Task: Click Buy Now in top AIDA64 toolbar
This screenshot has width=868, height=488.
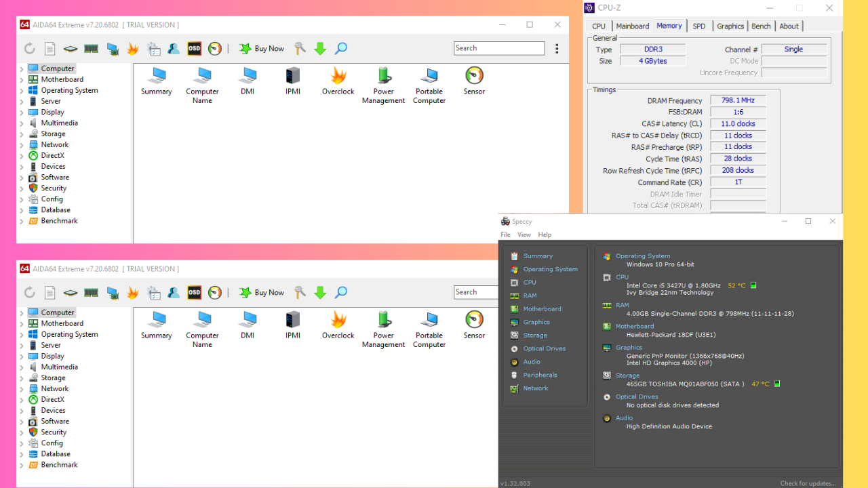Action: pyautogui.click(x=262, y=49)
